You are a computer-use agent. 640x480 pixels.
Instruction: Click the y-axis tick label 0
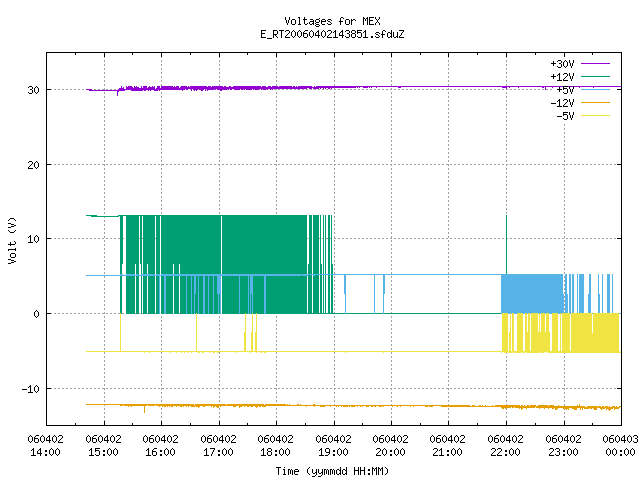pyautogui.click(x=36, y=314)
